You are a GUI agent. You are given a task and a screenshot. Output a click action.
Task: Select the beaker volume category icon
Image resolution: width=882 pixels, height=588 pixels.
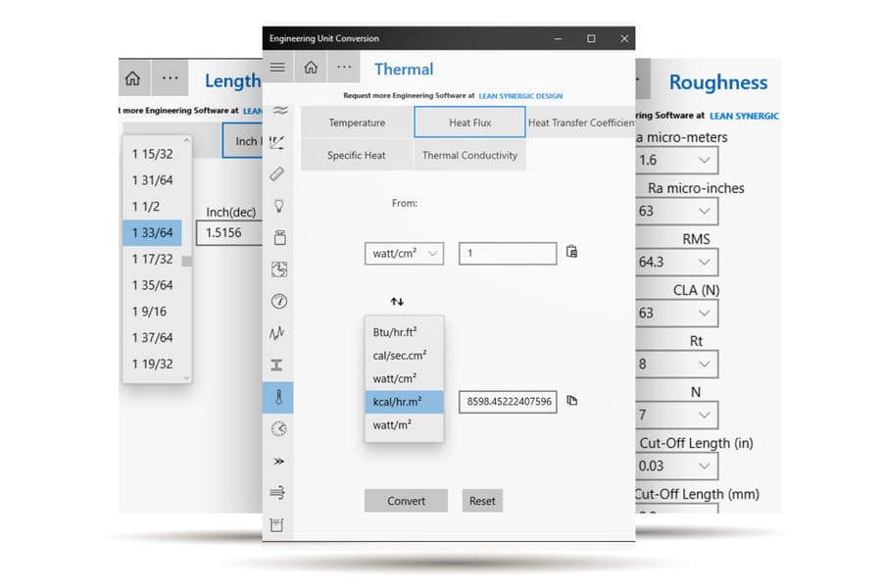click(x=276, y=524)
